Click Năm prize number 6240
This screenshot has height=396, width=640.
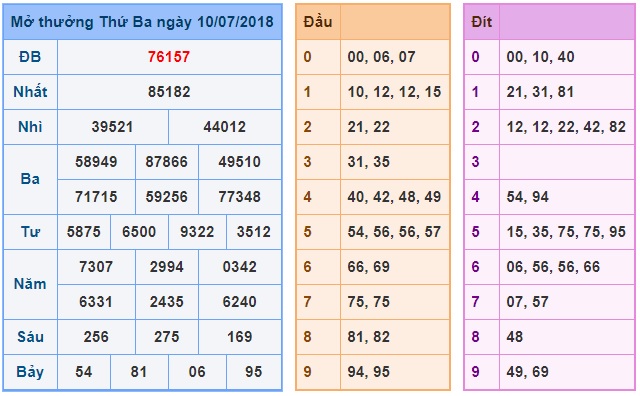tap(240, 302)
